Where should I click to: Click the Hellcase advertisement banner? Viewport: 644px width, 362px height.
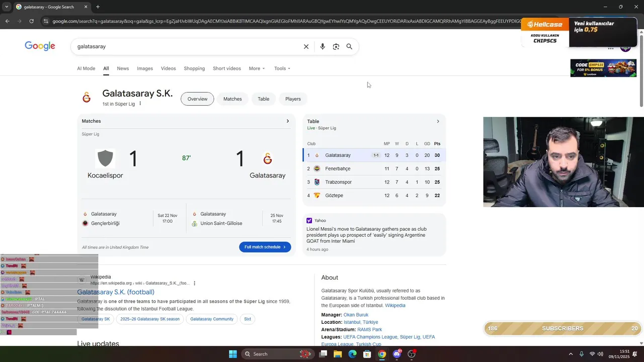[579, 33]
